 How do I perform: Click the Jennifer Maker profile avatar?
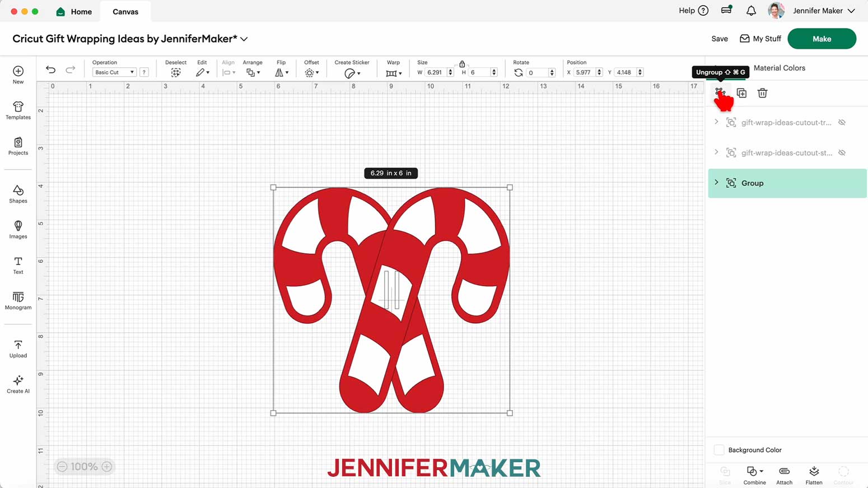coord(776,11)
